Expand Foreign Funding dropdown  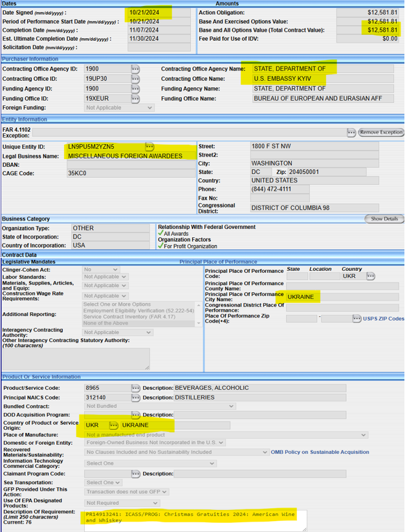[119, 107]
